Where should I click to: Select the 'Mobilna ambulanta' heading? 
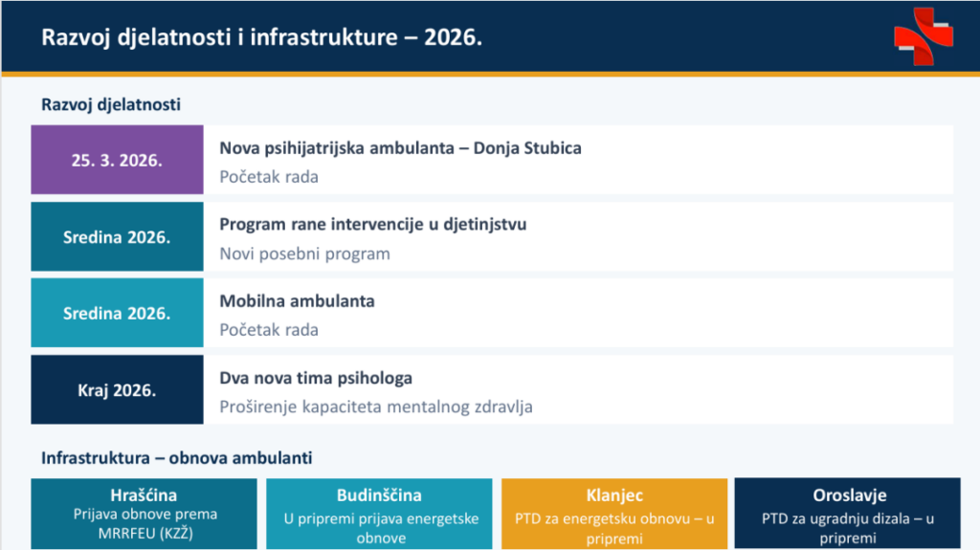(297, 301)
